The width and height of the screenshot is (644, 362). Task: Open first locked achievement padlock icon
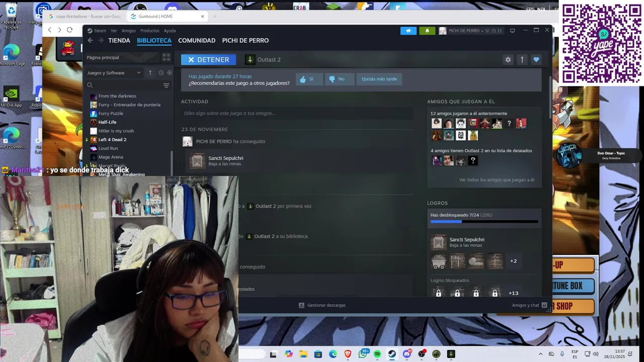(x=439, y=293)
